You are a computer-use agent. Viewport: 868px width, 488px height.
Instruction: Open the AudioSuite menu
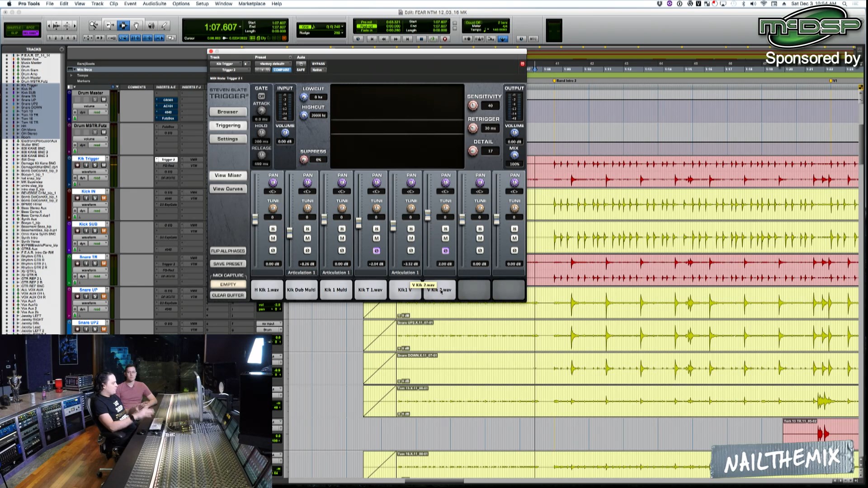[x=154, y=4]
